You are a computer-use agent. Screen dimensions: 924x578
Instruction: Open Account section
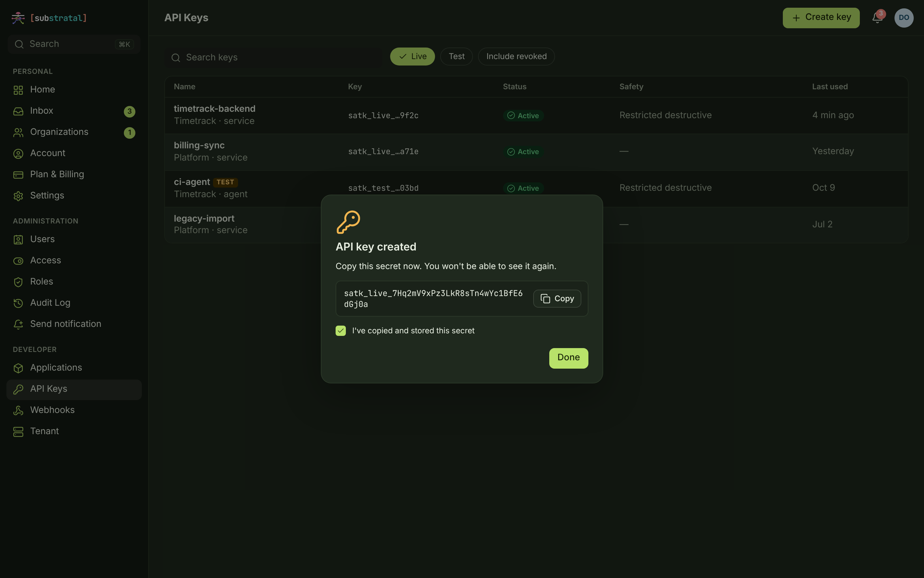pyautogui.click(x=74, y=153)
